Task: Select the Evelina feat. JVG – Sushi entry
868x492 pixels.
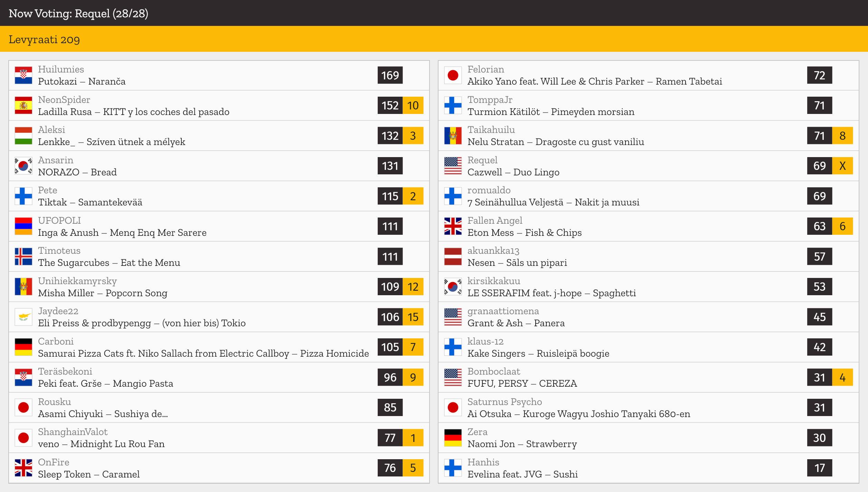Action: pos(649,468)
